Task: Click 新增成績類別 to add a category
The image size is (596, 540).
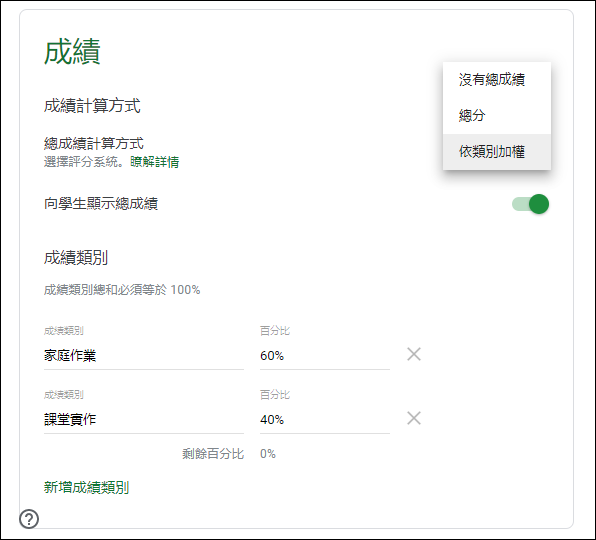Action: tap(86, 487)
